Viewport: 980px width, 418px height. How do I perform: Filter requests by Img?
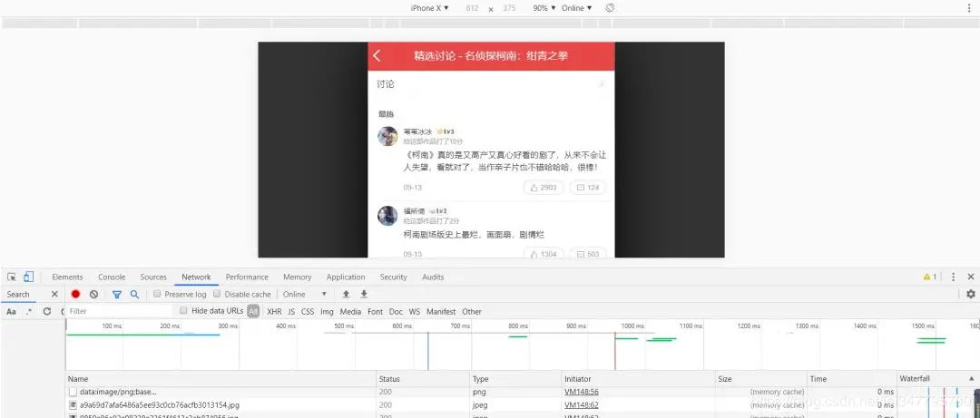(327, 311)
